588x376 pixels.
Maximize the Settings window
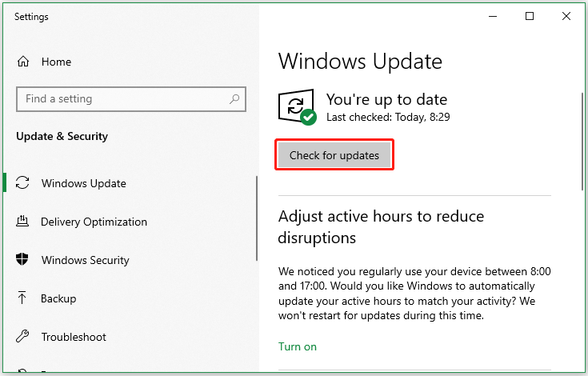[530, 16]
